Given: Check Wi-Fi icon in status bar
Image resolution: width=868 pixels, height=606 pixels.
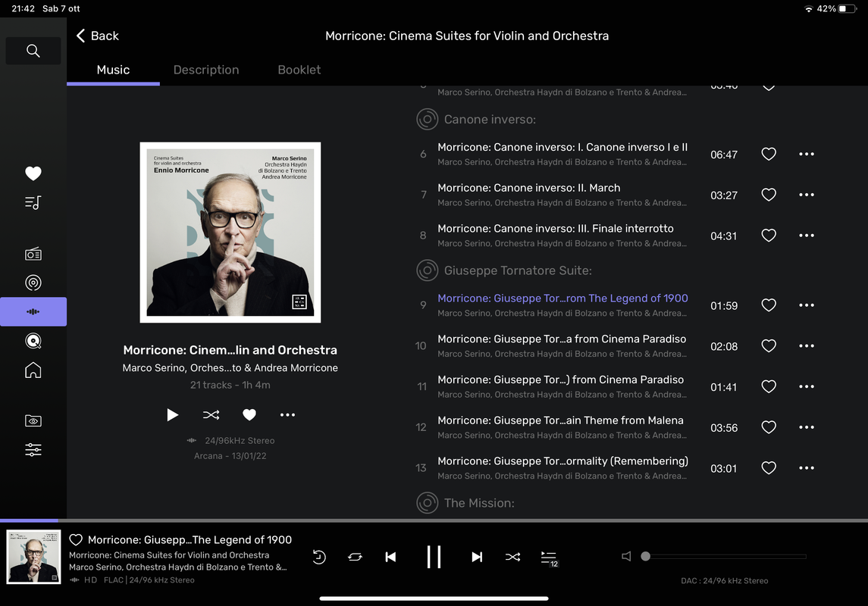Looking at the screenshot, I should (808, 9).
